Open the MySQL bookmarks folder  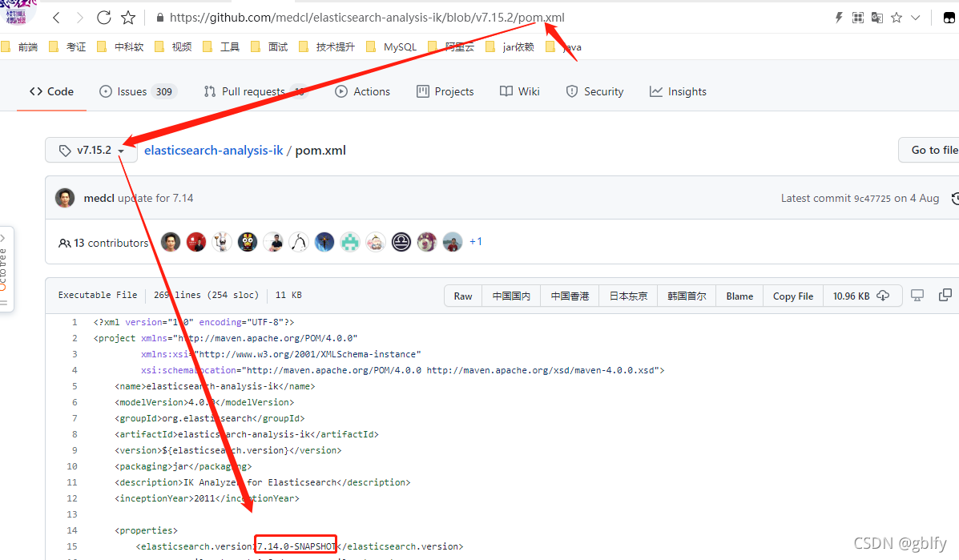tap(392, 47)
